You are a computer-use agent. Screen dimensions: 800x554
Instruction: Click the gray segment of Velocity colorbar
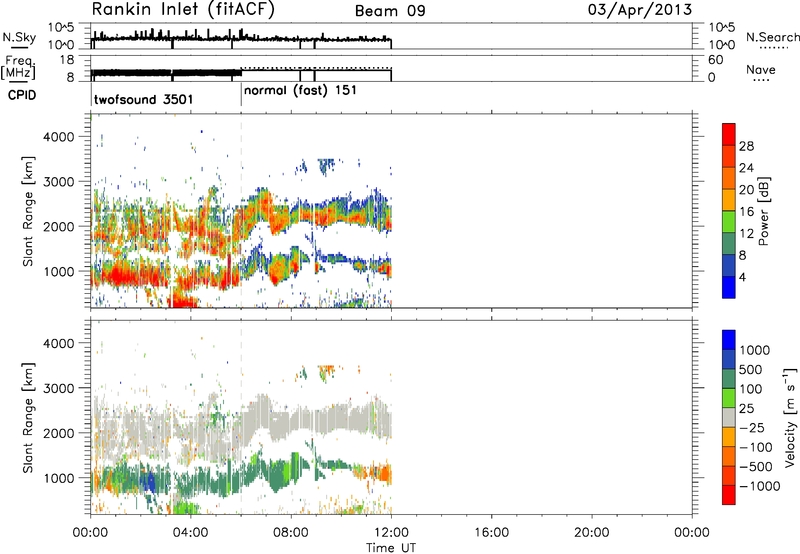point(729,417)
